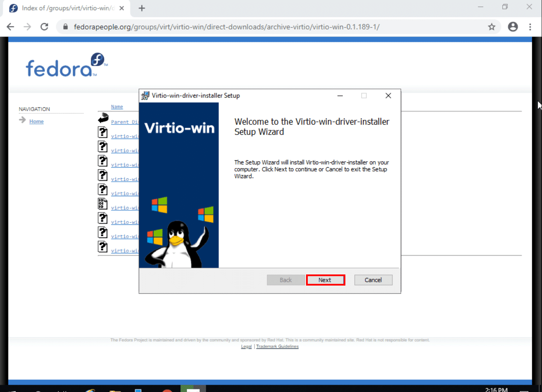Minimize the Virtio-win-driver-installer Setup dialog
Image resolution: width=542 pixels, height=392 pixels.
[x=340, y=96]
